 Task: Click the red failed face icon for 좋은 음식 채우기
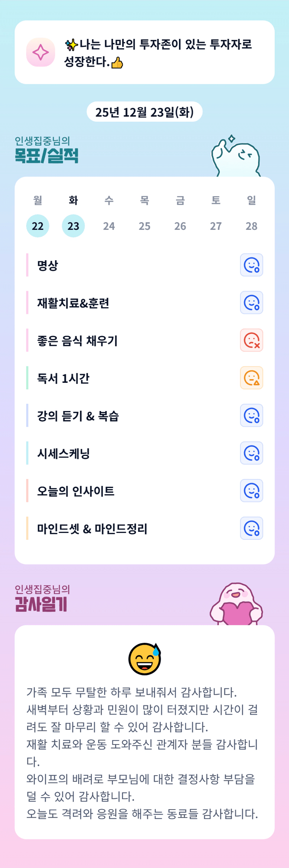[251, 340]
